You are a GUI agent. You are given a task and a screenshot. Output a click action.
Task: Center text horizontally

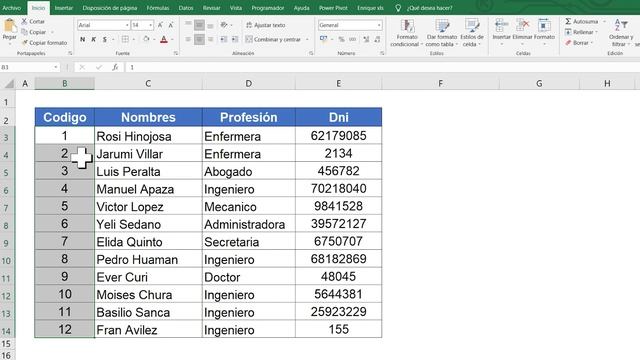pyautogui.click(x=199, y=39)
